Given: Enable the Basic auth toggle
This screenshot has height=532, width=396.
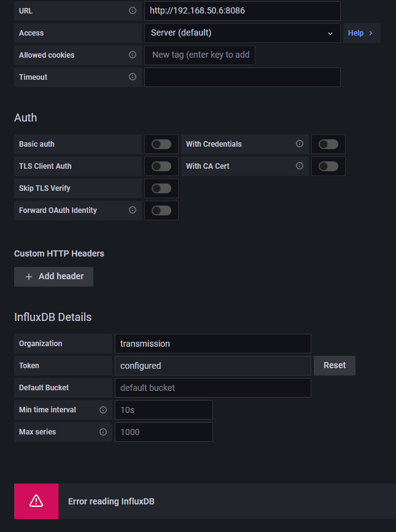Looking at the screenshot, I should tap(161, 144).
